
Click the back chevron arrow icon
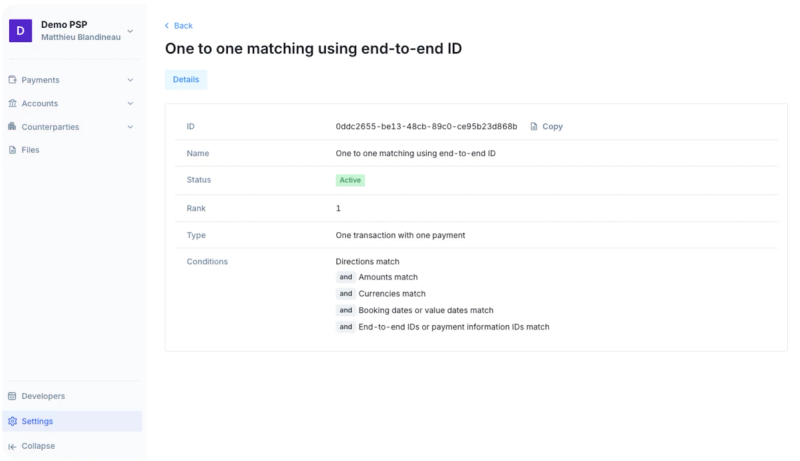[x=167, y=25]
